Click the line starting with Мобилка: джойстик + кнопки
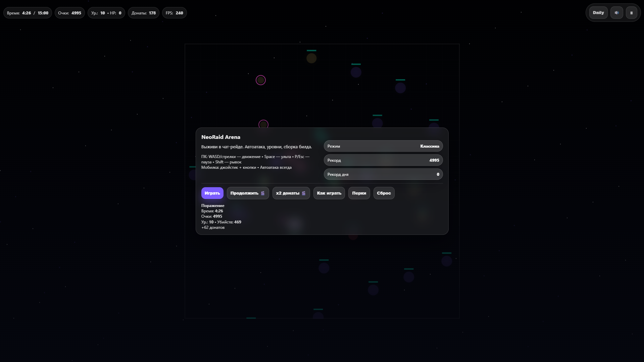This screenshot has width=644, height=362. tap(246, 167)
